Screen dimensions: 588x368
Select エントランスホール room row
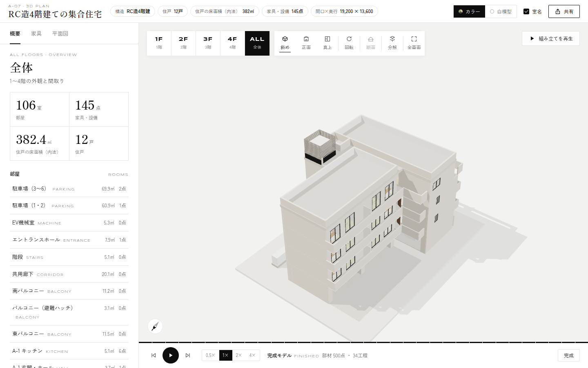click(69, 240)
